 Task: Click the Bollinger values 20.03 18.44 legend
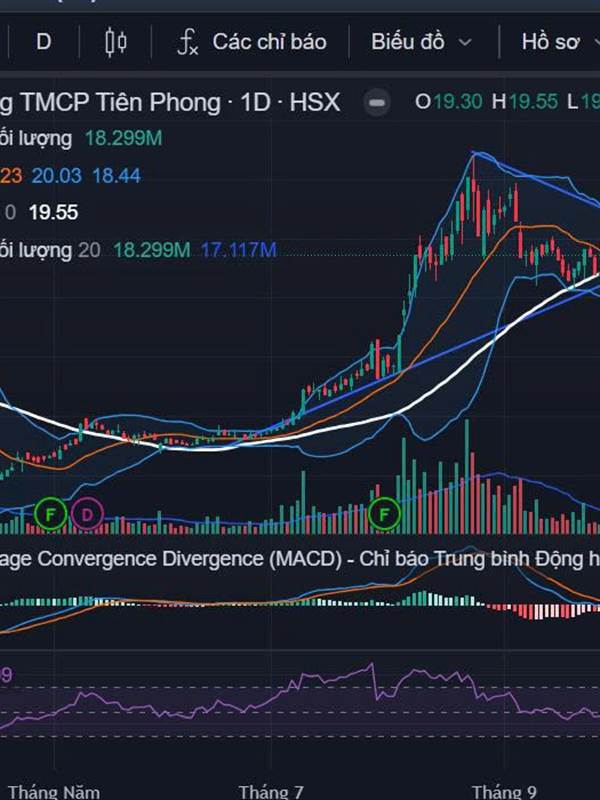(86, 176)
